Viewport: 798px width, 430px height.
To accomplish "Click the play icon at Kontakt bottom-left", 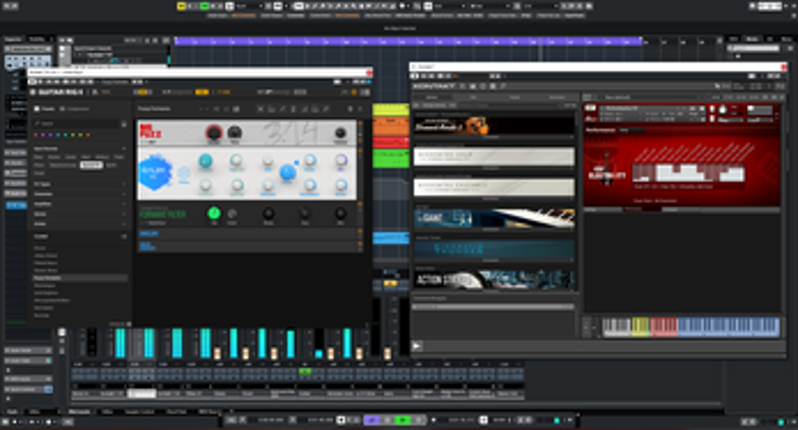I will point(417,346).
